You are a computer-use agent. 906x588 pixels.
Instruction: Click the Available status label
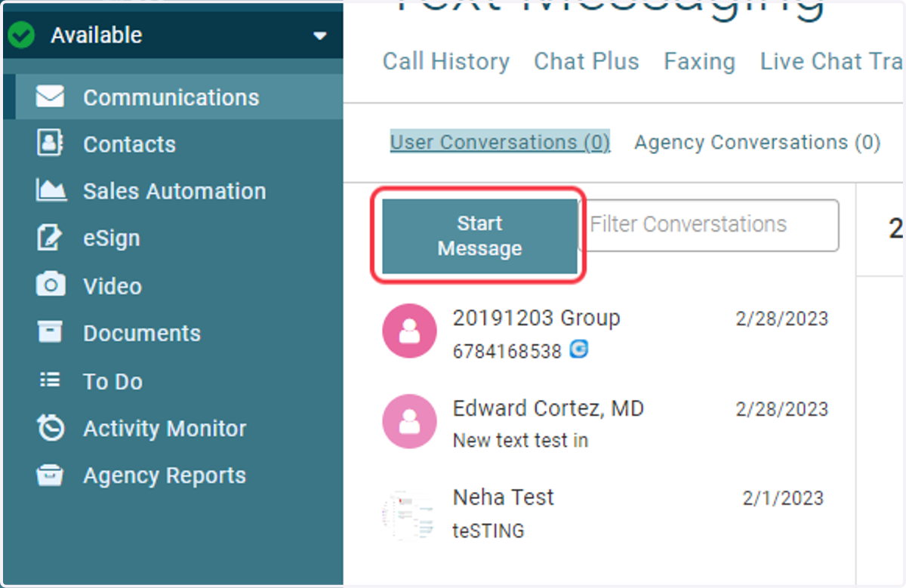coord(97,35)
